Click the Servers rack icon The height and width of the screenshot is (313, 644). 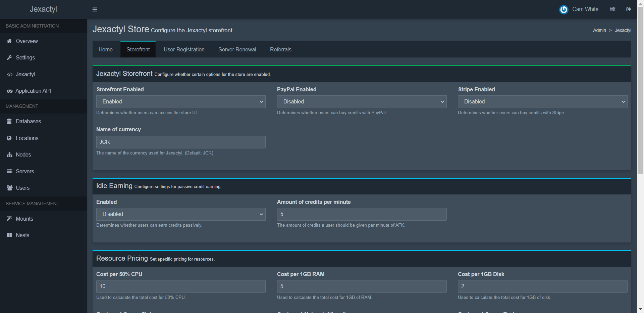(x=9, y=171)
